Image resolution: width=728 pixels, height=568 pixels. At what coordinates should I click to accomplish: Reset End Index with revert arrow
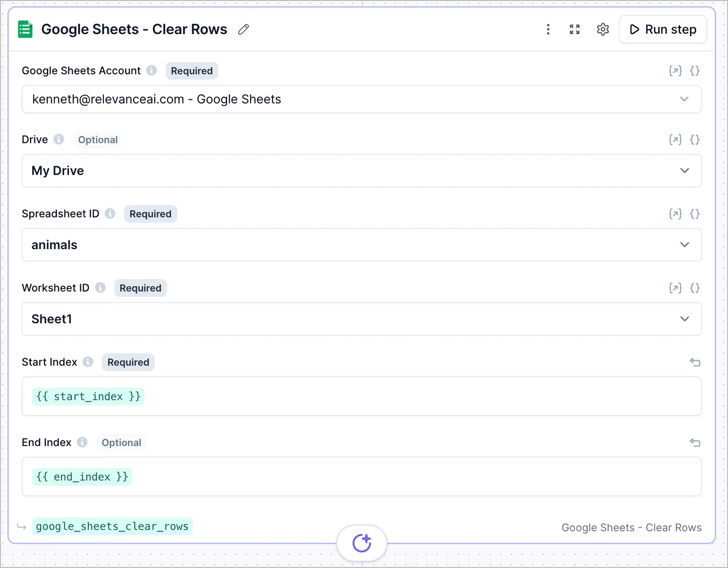(695, 442)
